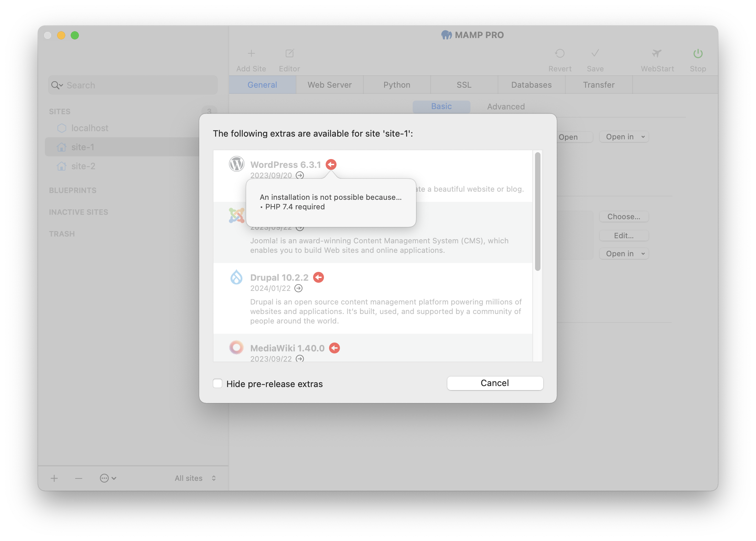Click the red warning badge next to WordPress 6.3.1
Image resolution: width=756 pixels, height=541 pixels.
coord(331,164)
